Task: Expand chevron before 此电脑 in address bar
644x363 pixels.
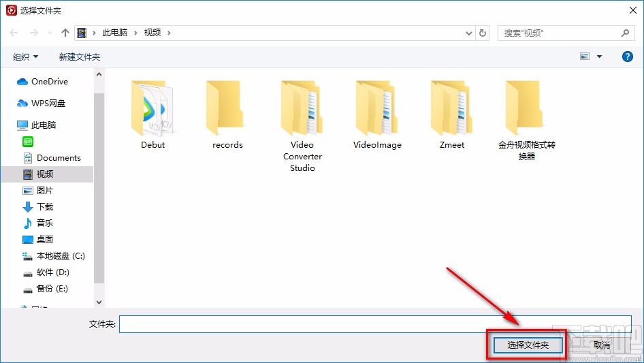Action: click(94, 33)
